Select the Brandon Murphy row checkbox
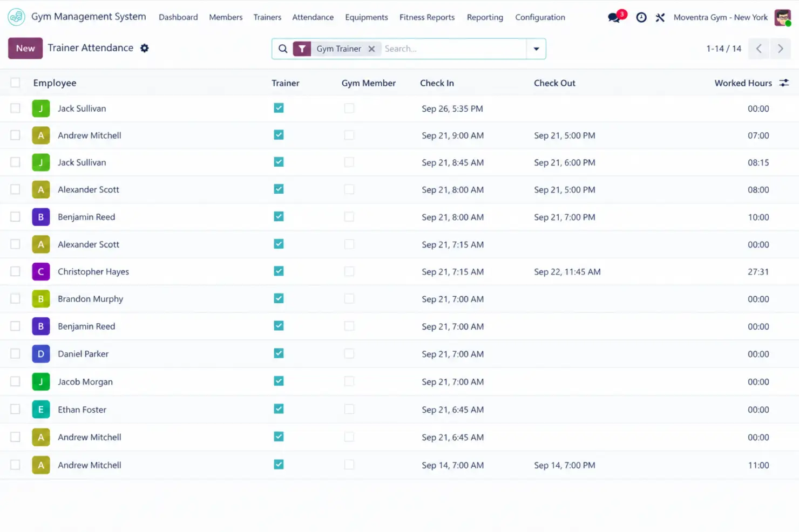Screen dimensions: 799x532 (x=15, y=299)
